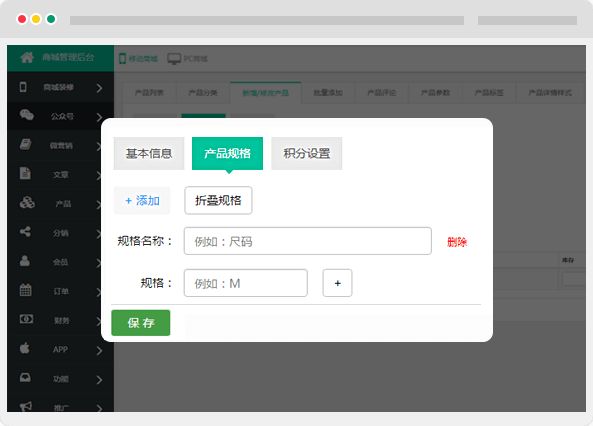Click the red 删除 link
This screenshot has height=426, width=593.
tap(457, 242)
